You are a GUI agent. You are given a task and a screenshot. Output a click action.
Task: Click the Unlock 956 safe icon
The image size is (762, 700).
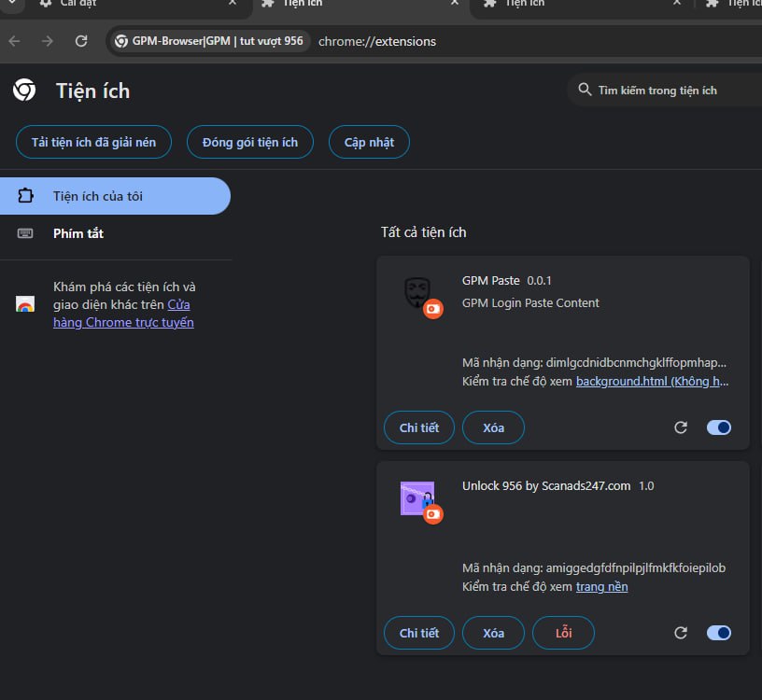[x=416, y=498]
